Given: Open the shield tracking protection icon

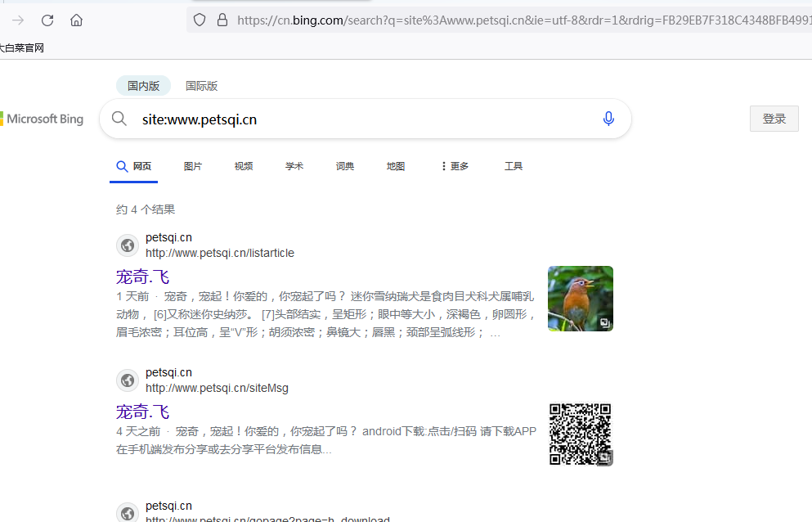Looking at the screenshot, I should [x=200, y=20].
